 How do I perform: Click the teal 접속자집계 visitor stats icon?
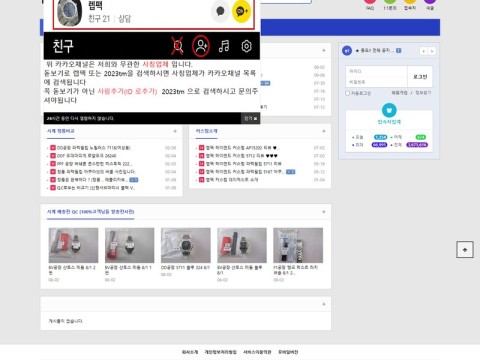click(x=389, y=110)
